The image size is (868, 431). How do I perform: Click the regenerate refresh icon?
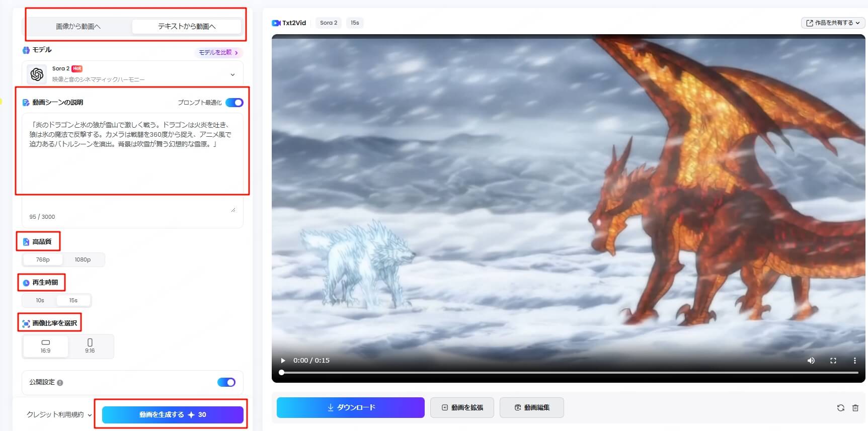[840, 408]
